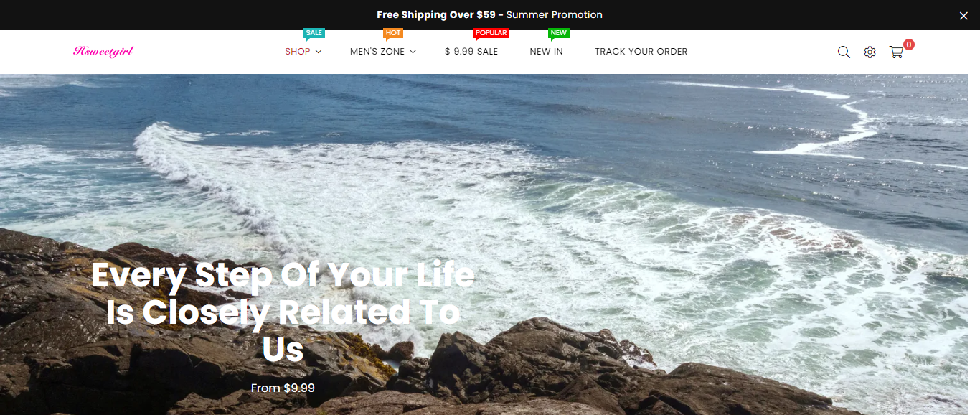Click the Summer Promotion banner text

(x=555, y=15)
